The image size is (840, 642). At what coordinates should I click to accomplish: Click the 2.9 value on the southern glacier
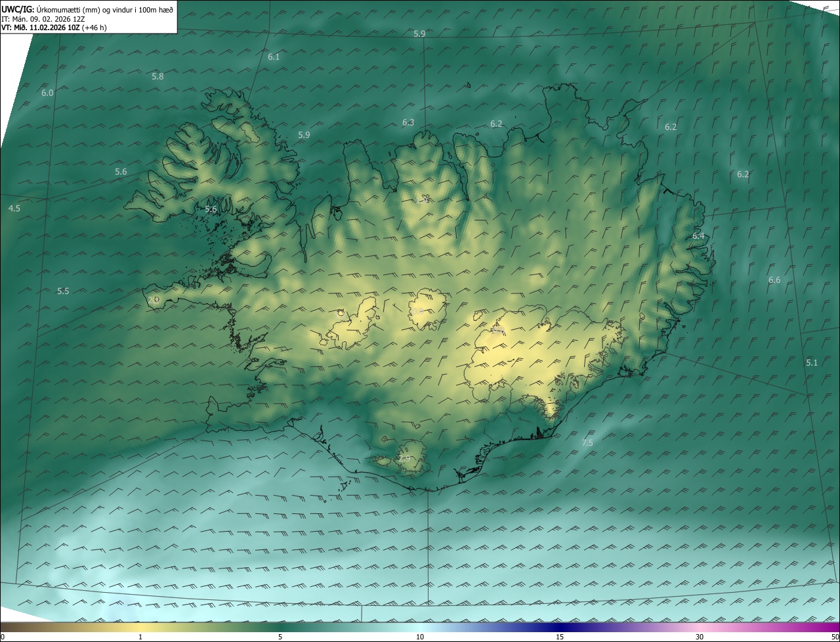(404, 459)
